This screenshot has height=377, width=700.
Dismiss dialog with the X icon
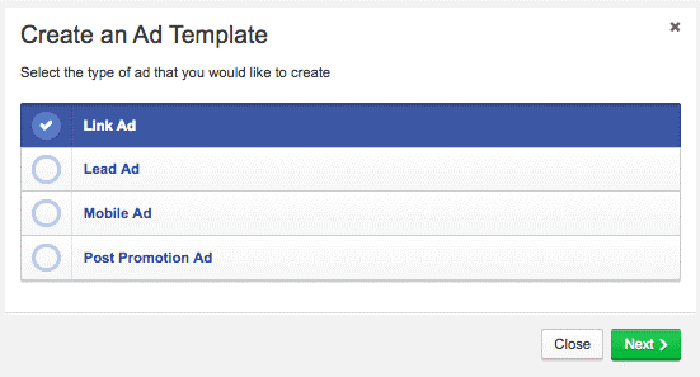tap(675, 27)
